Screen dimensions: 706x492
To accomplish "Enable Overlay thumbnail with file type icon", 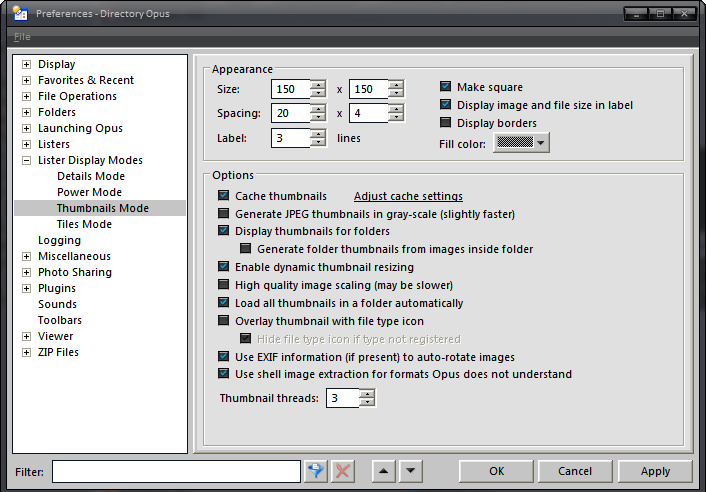I will point(223,320).
